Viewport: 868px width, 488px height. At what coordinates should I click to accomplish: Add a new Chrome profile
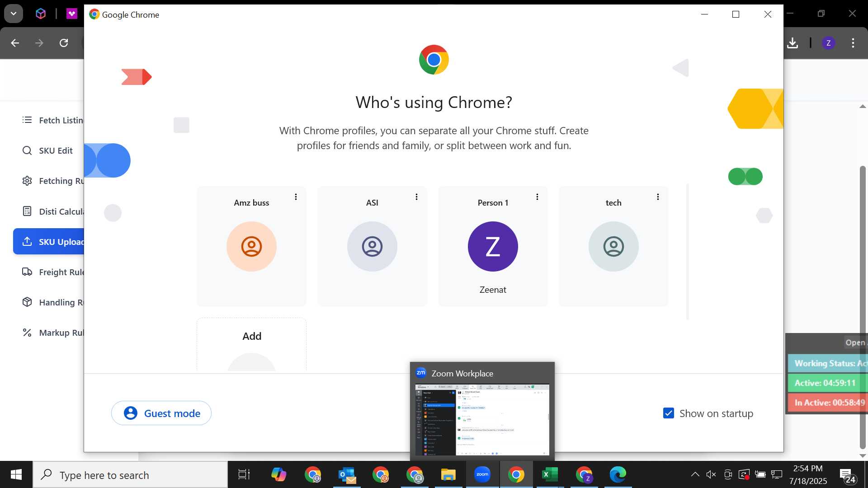(251, 344)
